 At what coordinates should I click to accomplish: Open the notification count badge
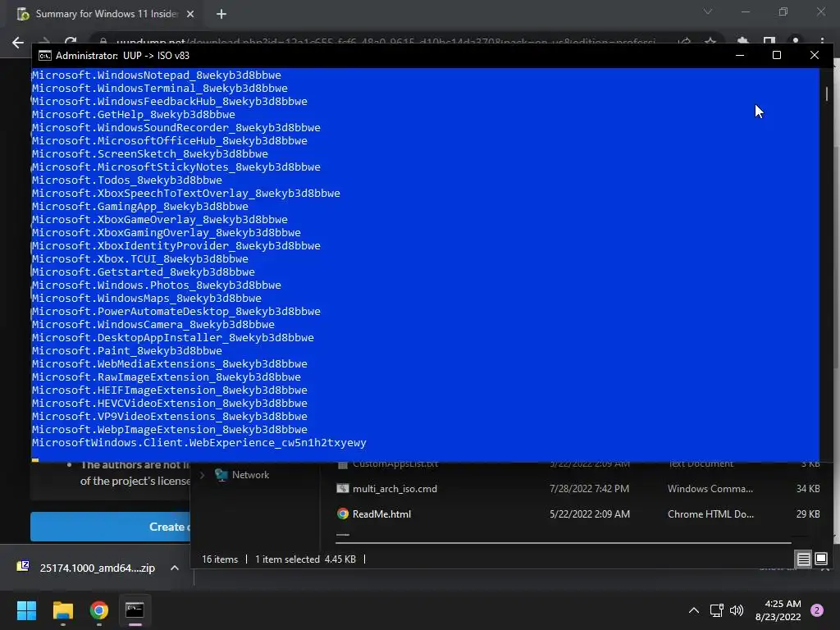(817, 610)
